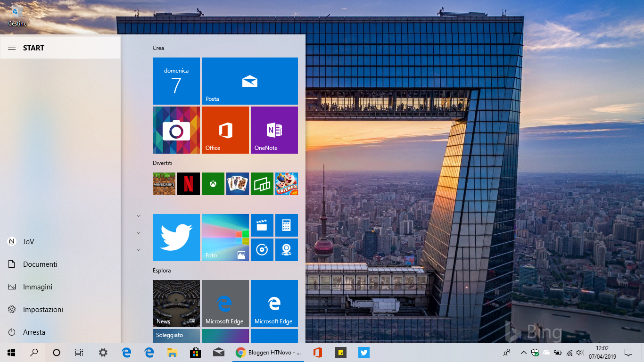644x362 pixels.
Task: Launch the Solitaire cards tile
Action: tap(238, 184)
